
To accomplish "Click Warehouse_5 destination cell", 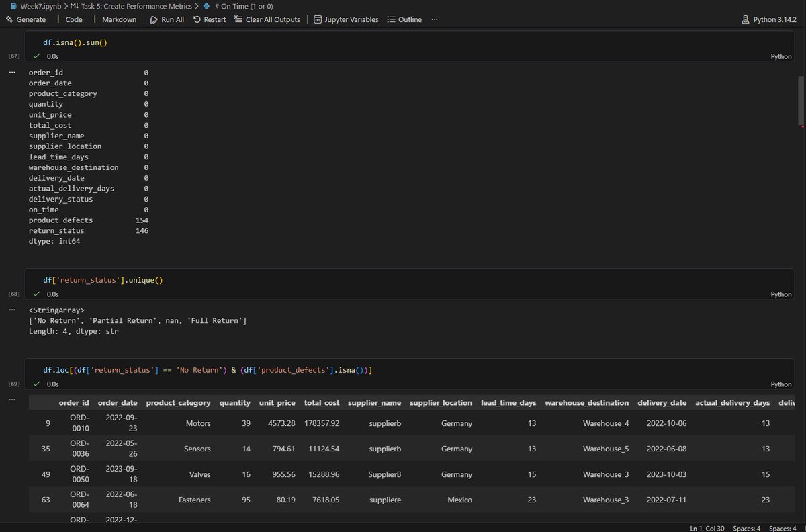I will [606, 449].
